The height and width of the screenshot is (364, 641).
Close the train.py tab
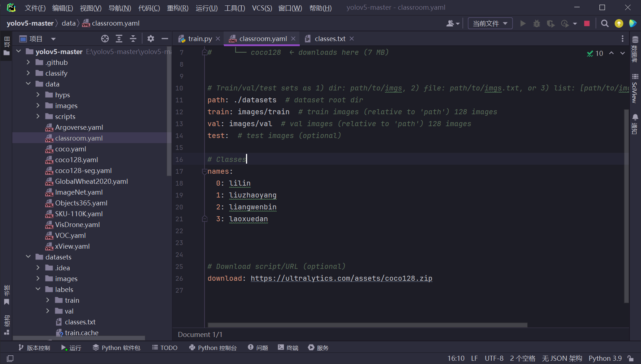(x=218, y=39)
